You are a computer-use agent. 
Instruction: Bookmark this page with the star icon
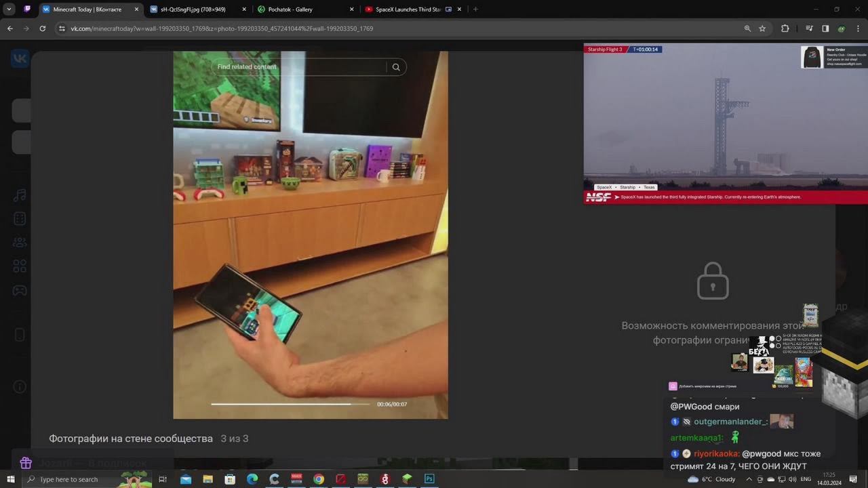pos(762,28)
